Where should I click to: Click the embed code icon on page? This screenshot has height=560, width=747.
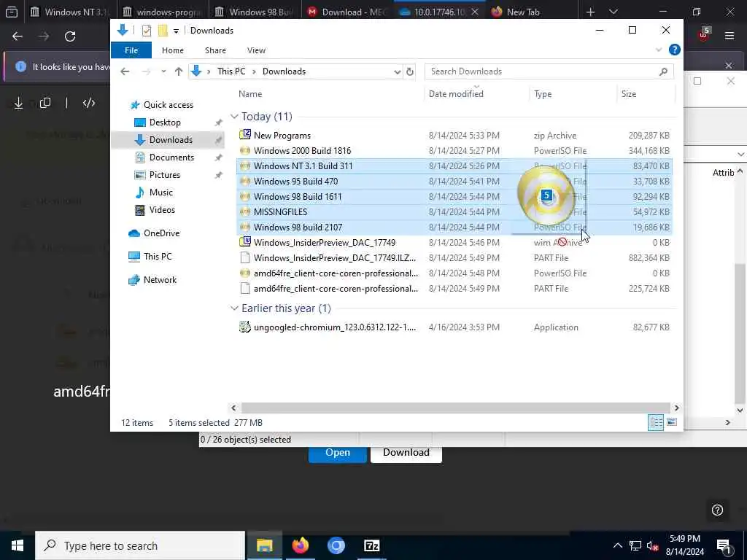coord(89,103)
